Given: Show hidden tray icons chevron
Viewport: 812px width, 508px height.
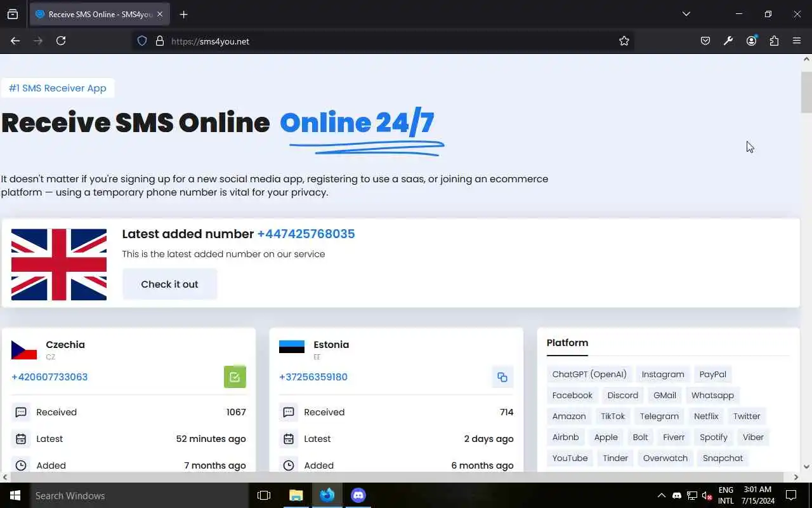Looking at the screenshot, I should click(661, 495).
